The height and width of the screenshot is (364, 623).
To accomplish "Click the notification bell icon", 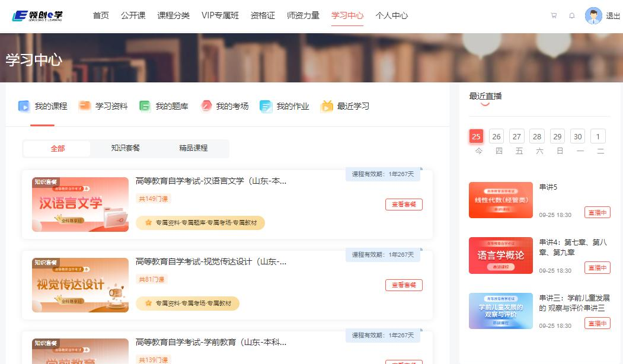I will 571,16.
